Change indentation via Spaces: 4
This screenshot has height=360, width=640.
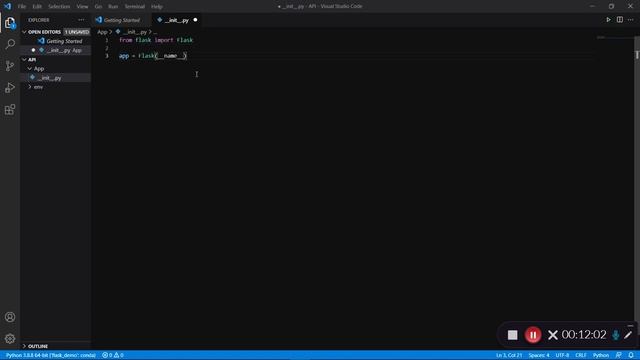(539, 355)
